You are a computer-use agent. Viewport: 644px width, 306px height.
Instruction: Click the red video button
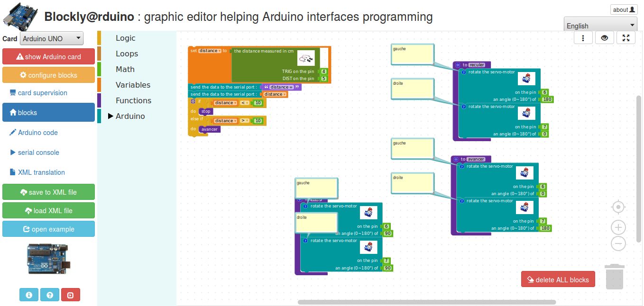click(x=71, y=295)
